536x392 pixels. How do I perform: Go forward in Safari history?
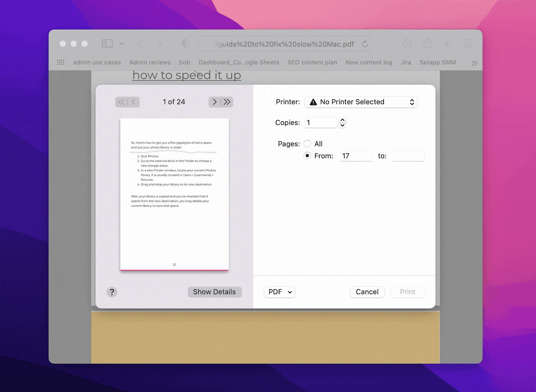pyautogui.click(x=159, y=44)
